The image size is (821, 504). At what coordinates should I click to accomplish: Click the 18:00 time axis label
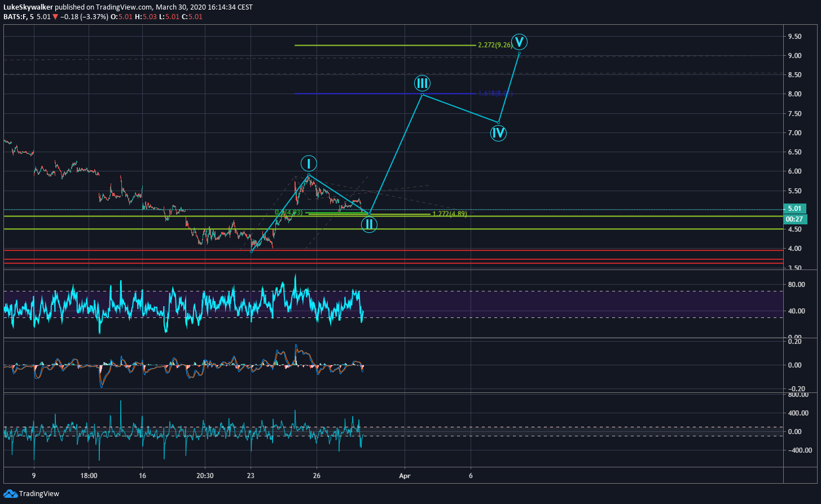tap(89, 475)
